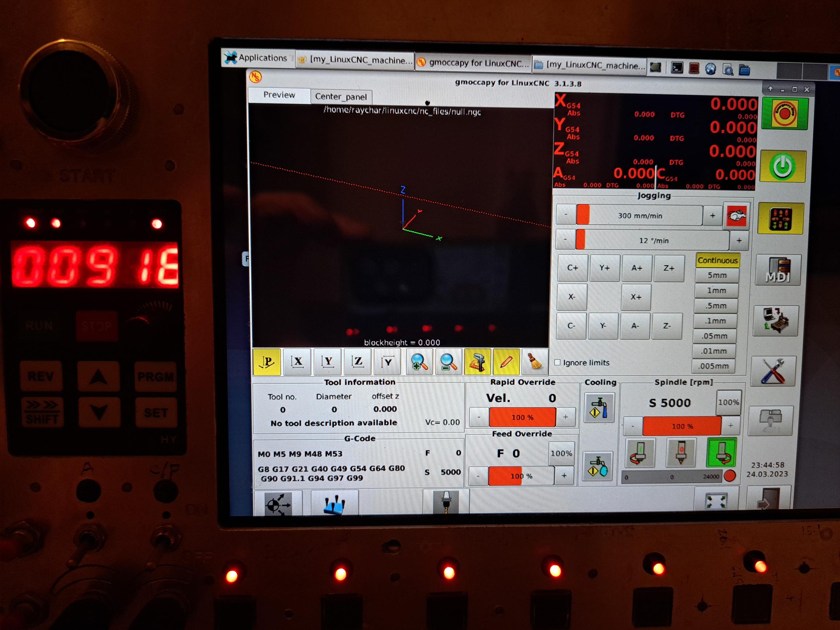Click the rapid override 100 % slider
The image size is (840, 630).
(522, 417)
